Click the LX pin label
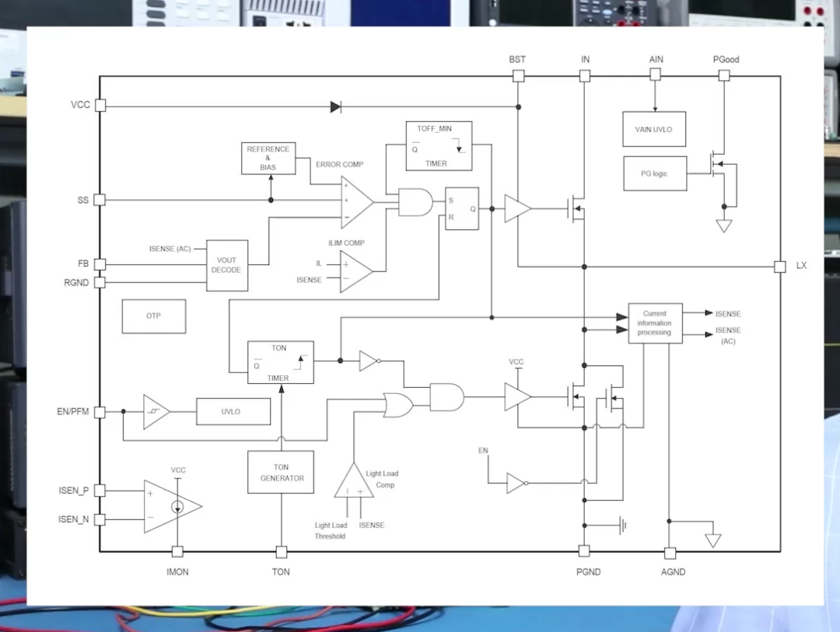This screenshot has width=840, height=632. tap(801, 266)
